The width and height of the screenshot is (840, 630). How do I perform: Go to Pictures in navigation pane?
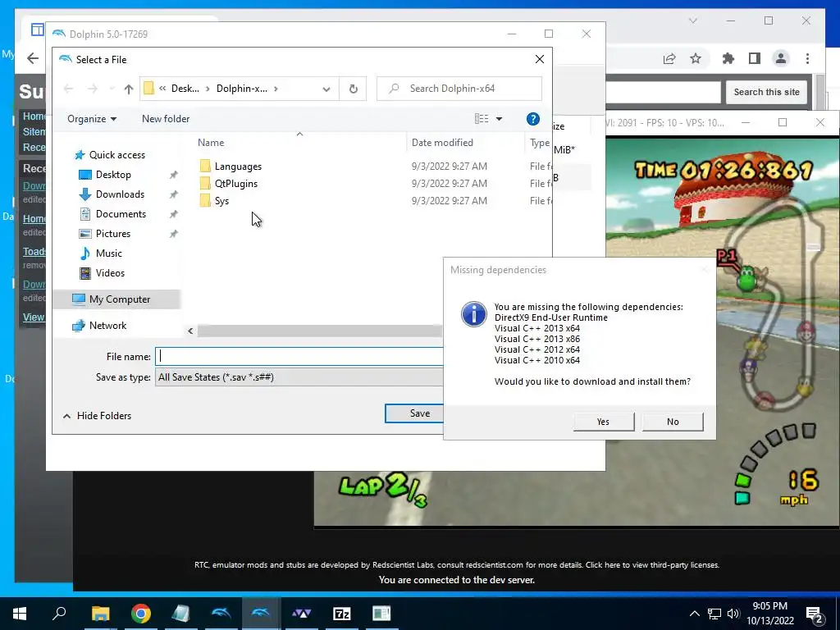point(113,234)
